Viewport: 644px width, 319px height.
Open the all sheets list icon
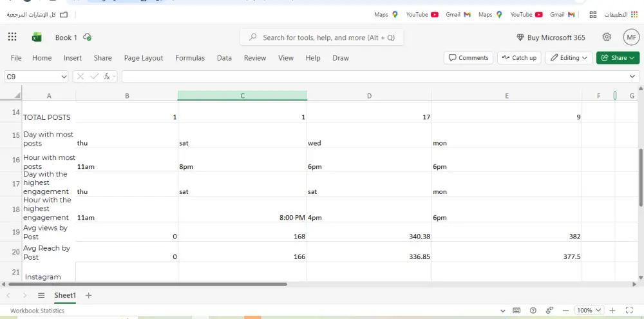(x=41, y=295)
